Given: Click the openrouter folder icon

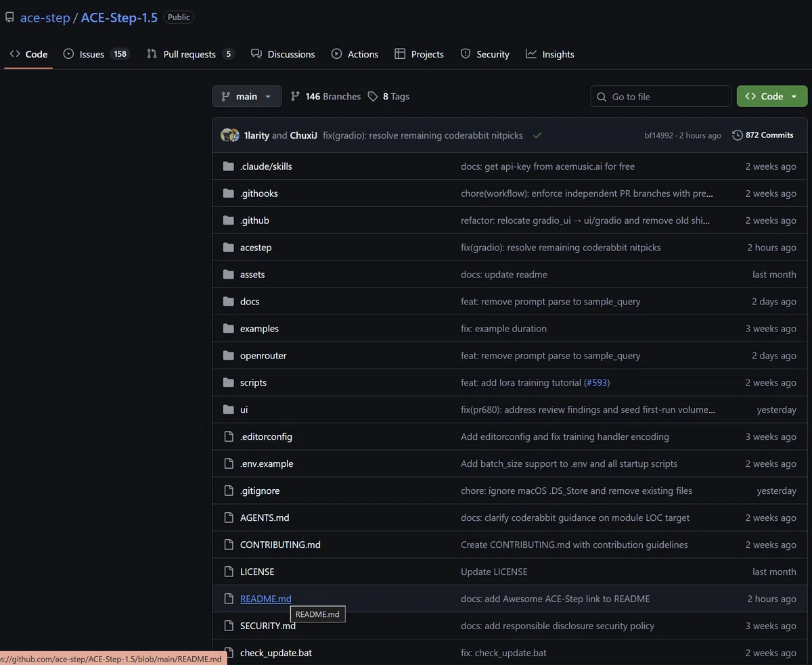Looking at the screenshot, I should [228, 356].
